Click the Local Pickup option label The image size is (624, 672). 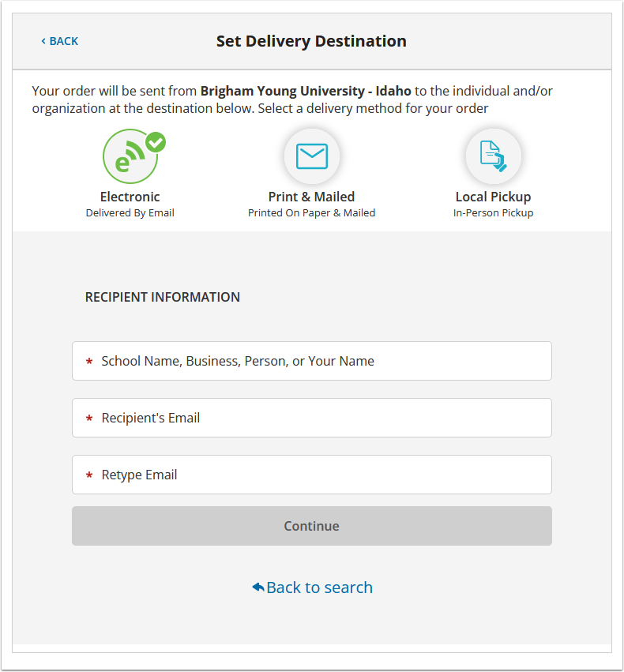(494, 197)
